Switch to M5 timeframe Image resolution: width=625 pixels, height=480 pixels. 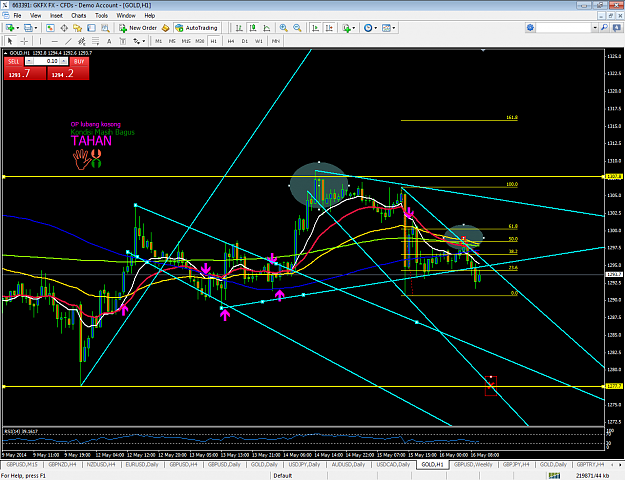(x=172, y=41)
